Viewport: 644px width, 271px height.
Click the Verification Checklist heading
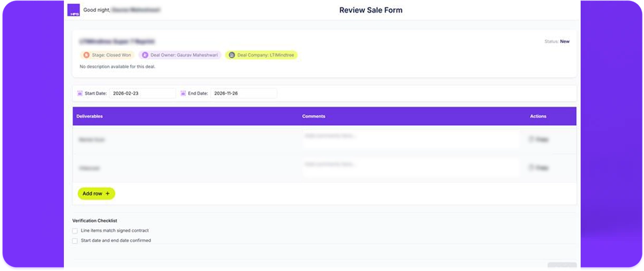tap(94, 221)
